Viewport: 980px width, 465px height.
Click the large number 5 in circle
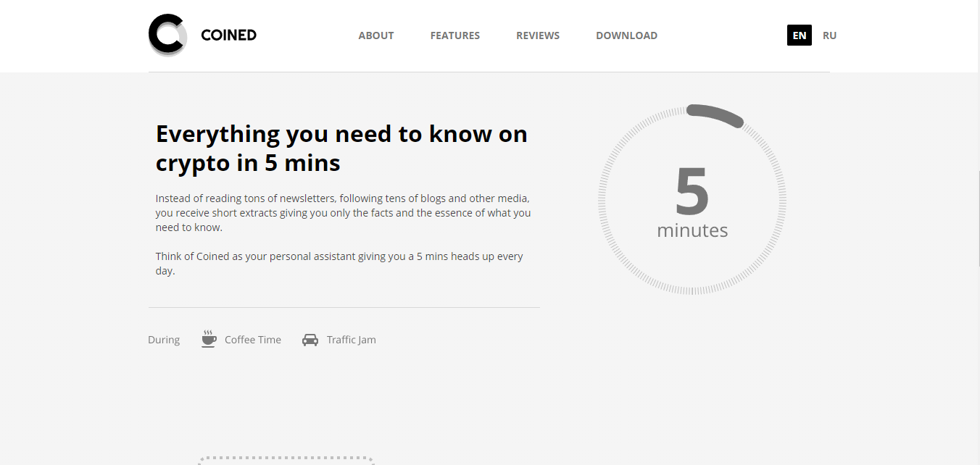click(692, 191)
